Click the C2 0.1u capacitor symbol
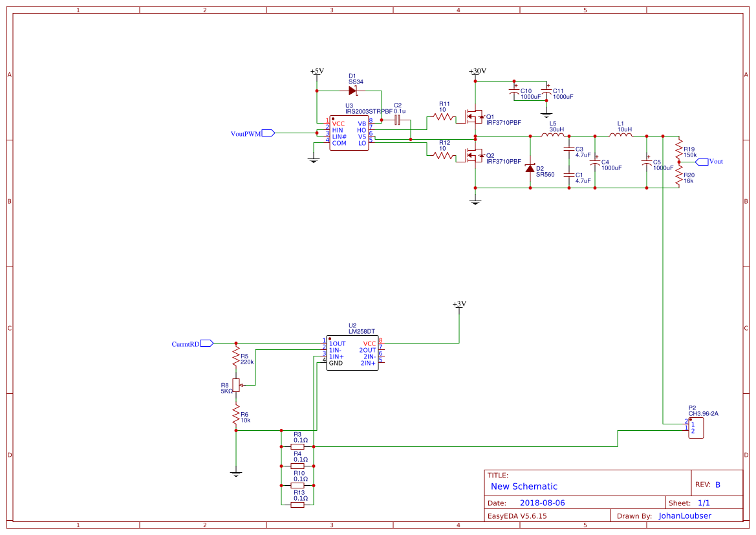 397,120
